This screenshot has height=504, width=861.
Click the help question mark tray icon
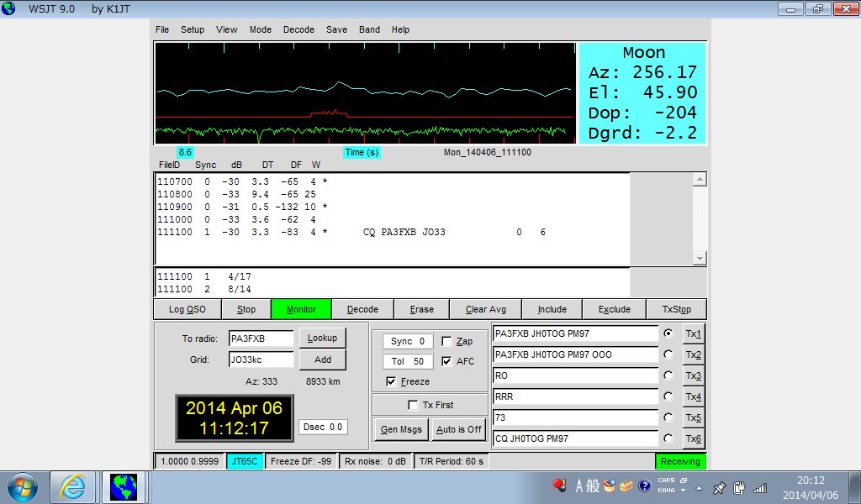(644, 486)
